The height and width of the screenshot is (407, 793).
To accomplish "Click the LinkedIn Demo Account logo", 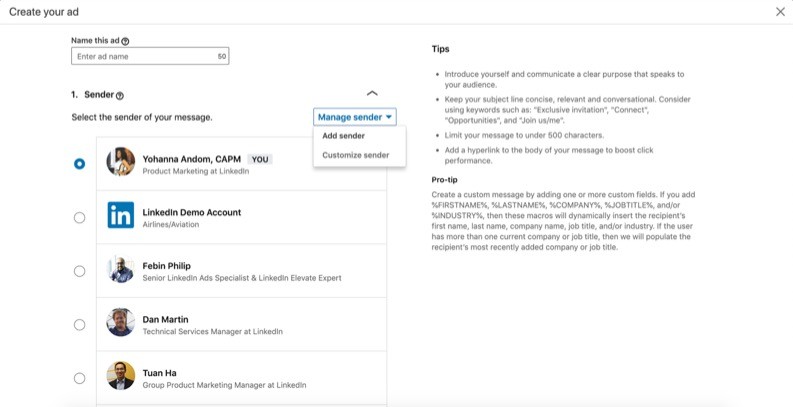I will pos(121,216).
